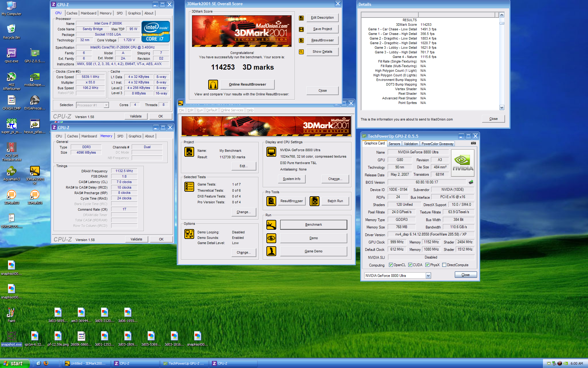Click the System Info button
Viewport: 588px width, 368px height.
[292, 179]
